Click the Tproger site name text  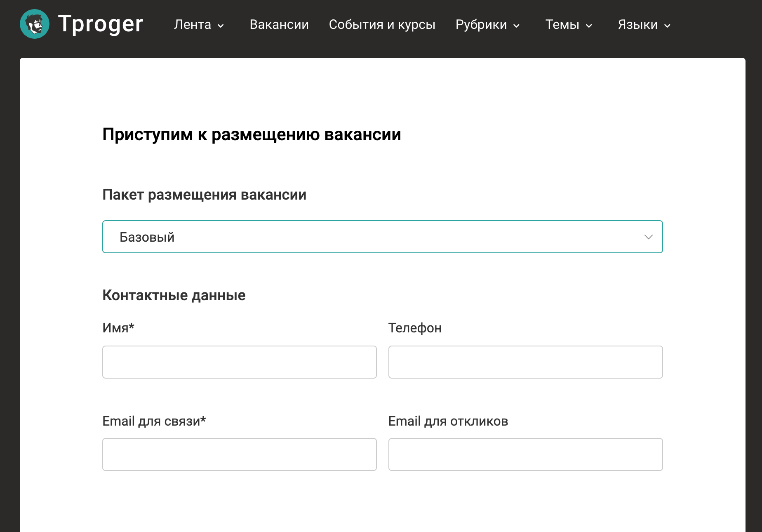coord(101,24)
